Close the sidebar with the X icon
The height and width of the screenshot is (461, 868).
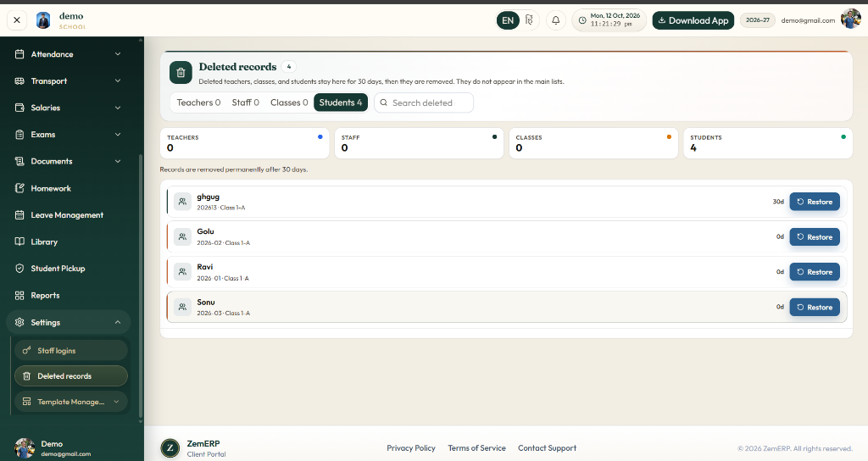point(17,20)
